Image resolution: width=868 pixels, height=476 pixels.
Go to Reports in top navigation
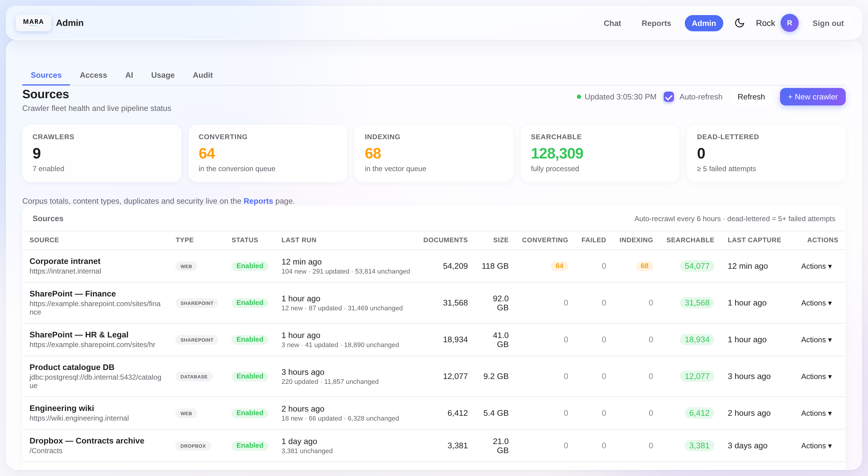656,23
